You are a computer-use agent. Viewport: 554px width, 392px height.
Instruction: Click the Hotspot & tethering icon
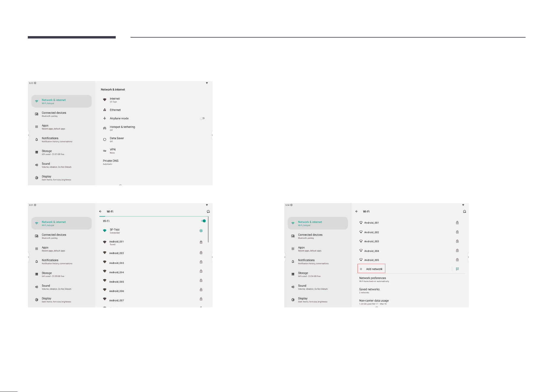(x=104, y=128)
